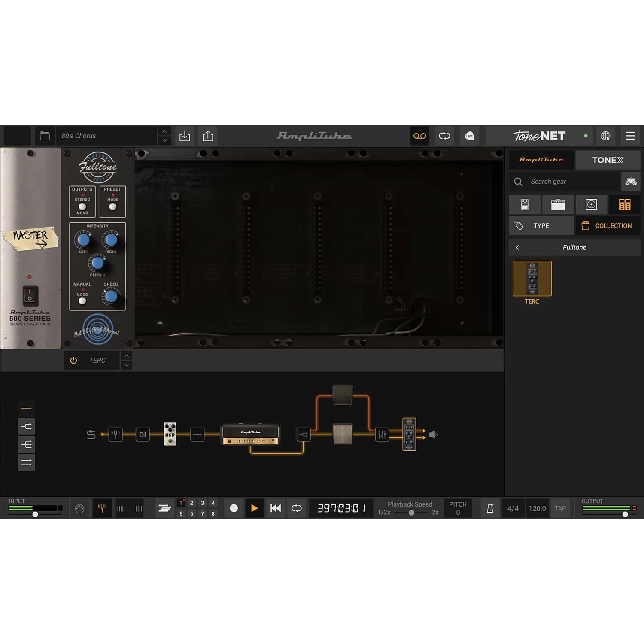Open ToneNET

point(540,136)
